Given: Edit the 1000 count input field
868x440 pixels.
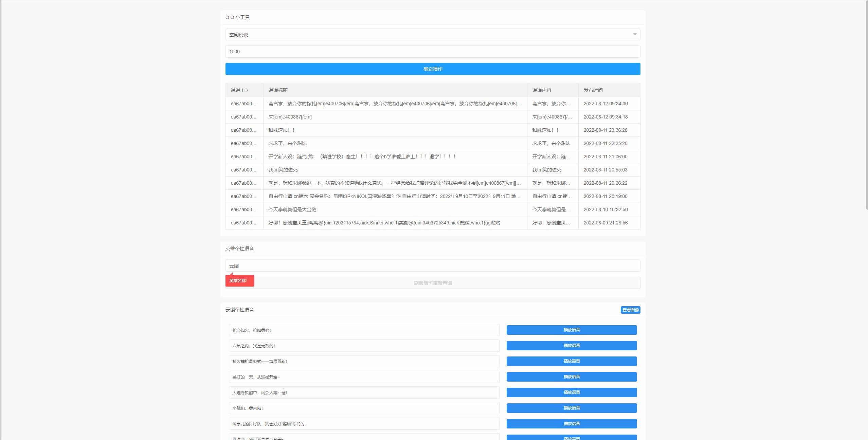Looking at the screenshot, I should (x=433, y=52).
